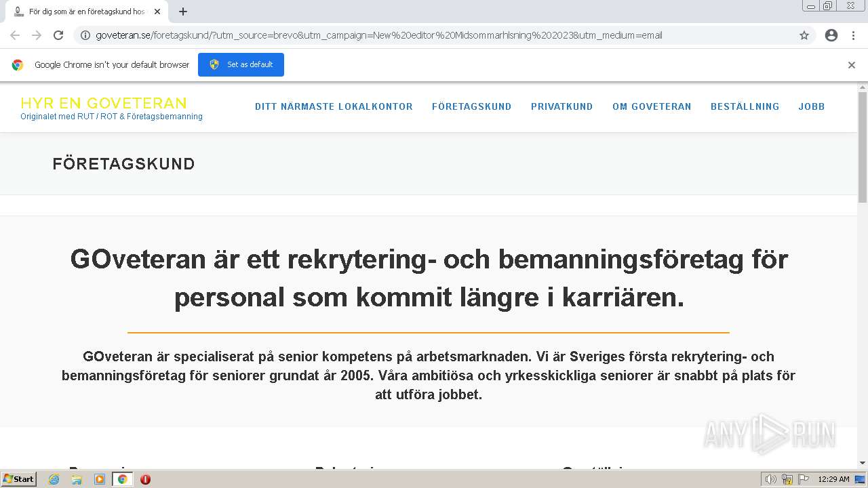Reload the current page
This screenshot has width=868, height=488.
(58, 35)
